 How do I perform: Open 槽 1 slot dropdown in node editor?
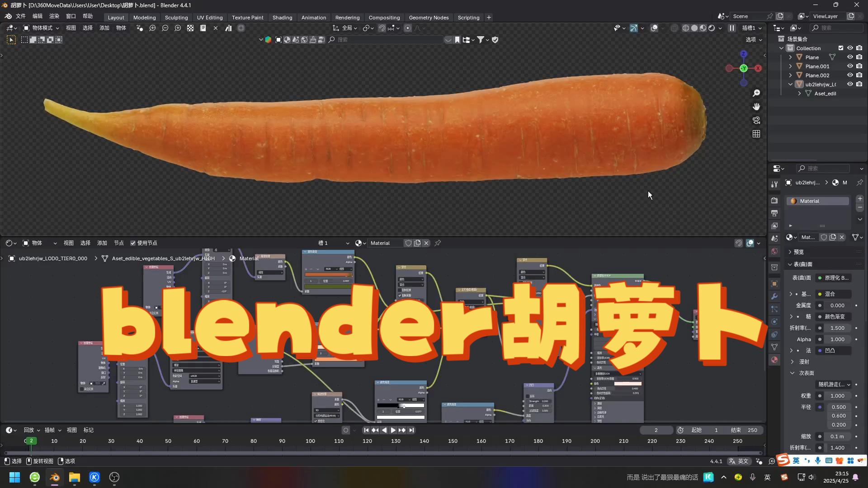(x=334, y=243)
